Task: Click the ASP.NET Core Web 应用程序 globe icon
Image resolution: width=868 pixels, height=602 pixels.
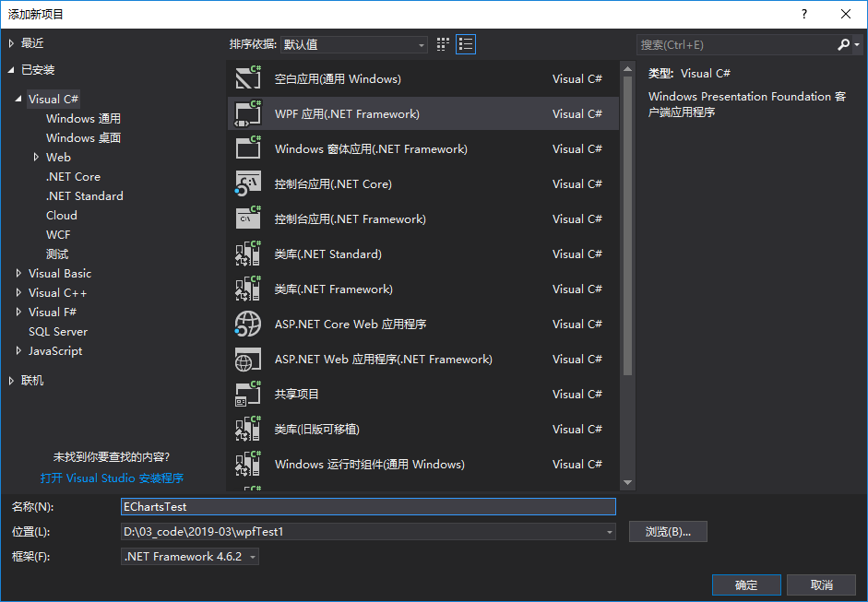Action: pos(248,324)
